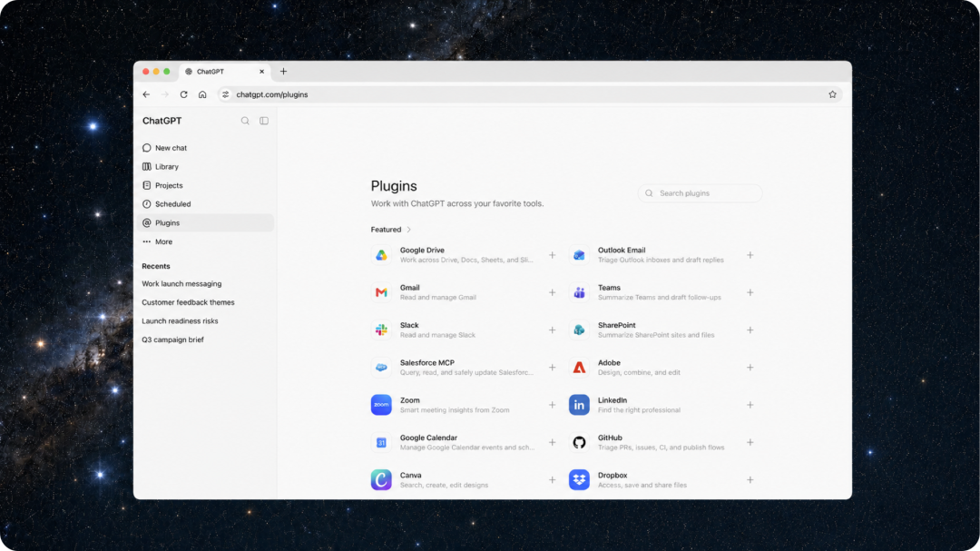Open Scheduled in the sidebar

(x=205, y=204)
